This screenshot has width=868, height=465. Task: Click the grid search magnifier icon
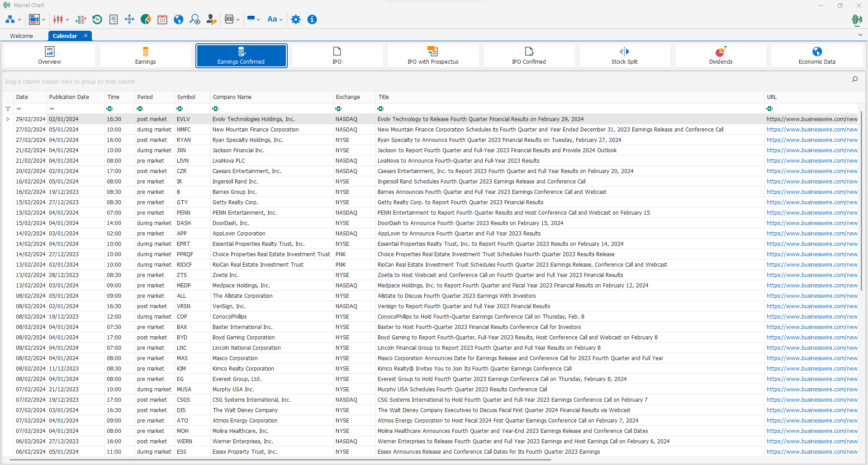pos(855,79)
